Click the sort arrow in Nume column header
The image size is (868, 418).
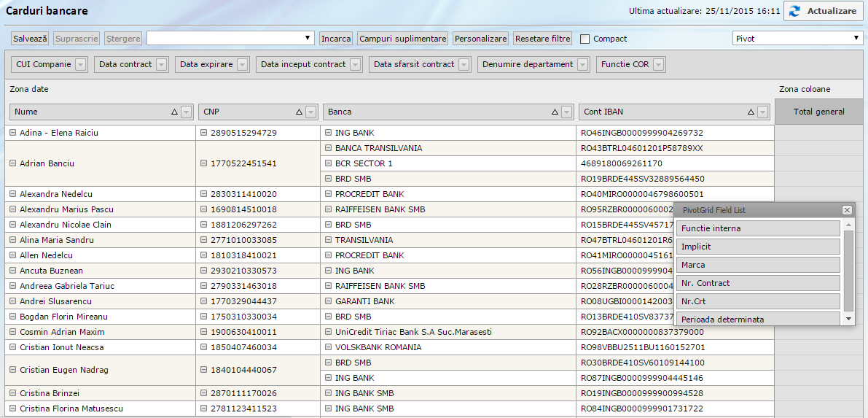tap(174, 112)
